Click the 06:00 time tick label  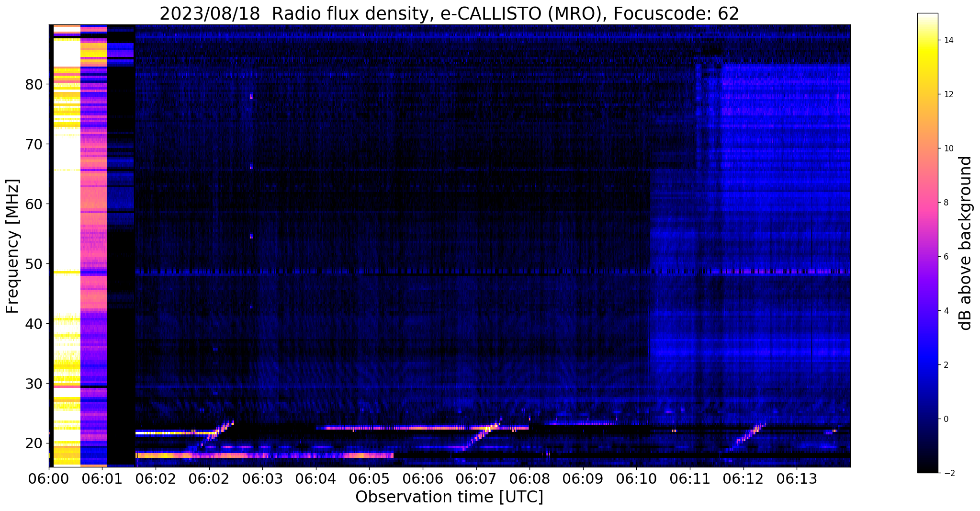point(49,478)
